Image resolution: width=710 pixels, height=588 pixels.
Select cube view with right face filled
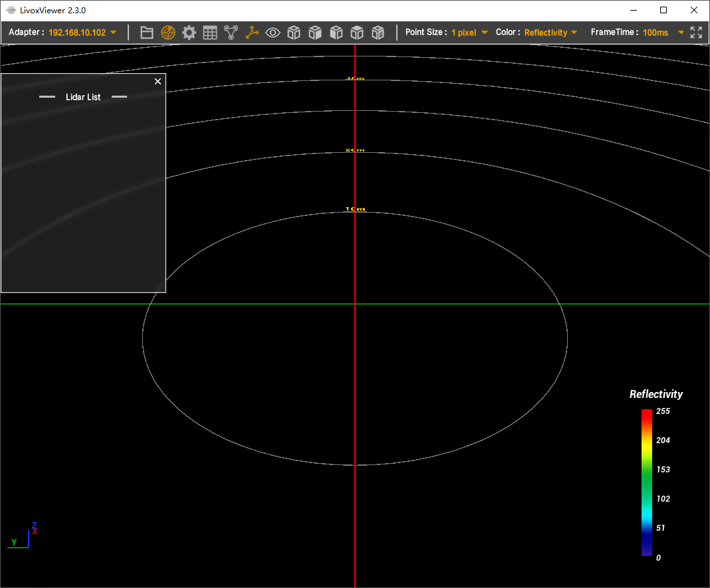(x=315, y=33)
